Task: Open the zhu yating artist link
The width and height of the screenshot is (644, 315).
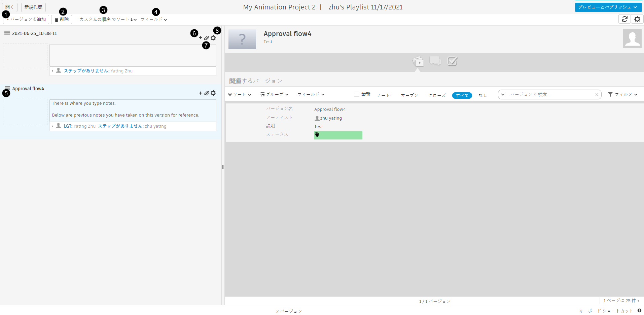Action: [331, 118]
